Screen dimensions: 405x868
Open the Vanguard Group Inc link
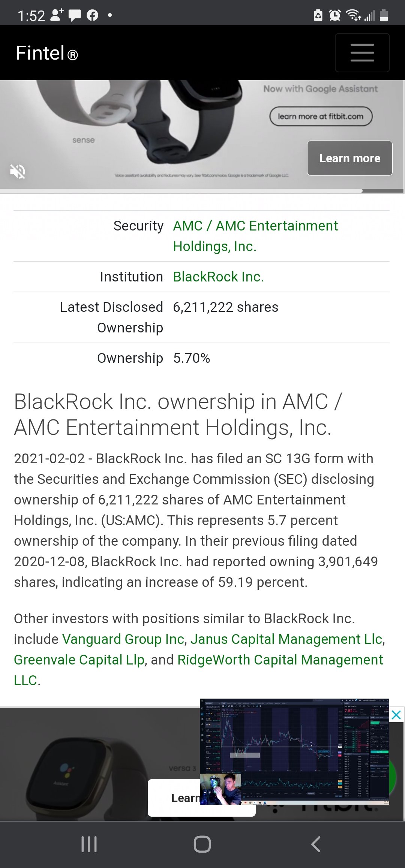(x=123, y=639)
